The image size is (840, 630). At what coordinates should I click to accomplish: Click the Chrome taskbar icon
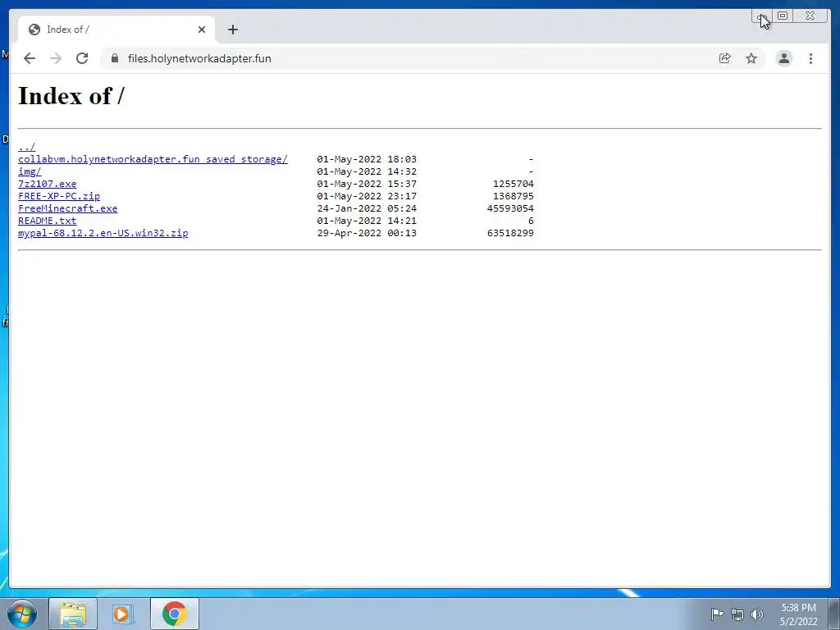(x=175, y=614)
